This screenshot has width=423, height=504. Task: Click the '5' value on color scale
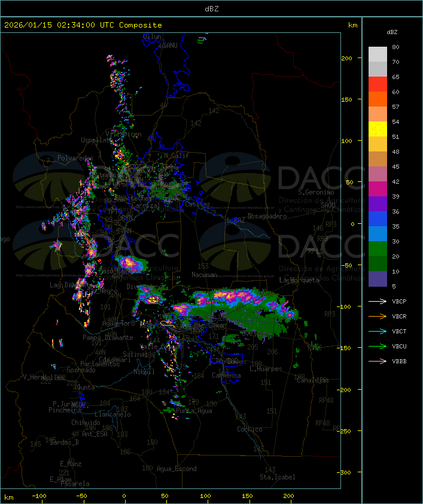click(x=394, y=286)
